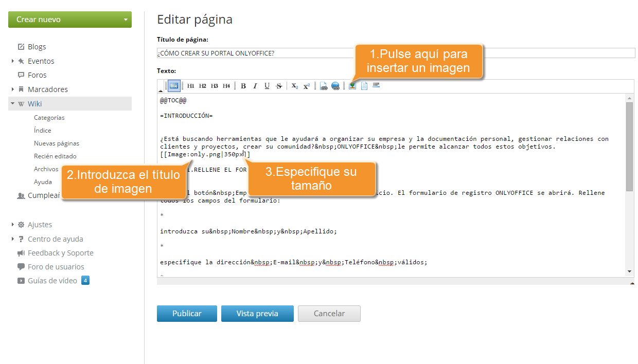The image size is (638, 364).
Task: Click the editor bottom-right resize triangle
Action: pos(632,283)
